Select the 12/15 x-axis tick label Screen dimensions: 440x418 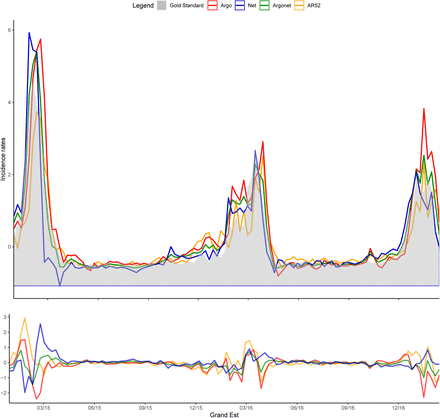(196, 407)
